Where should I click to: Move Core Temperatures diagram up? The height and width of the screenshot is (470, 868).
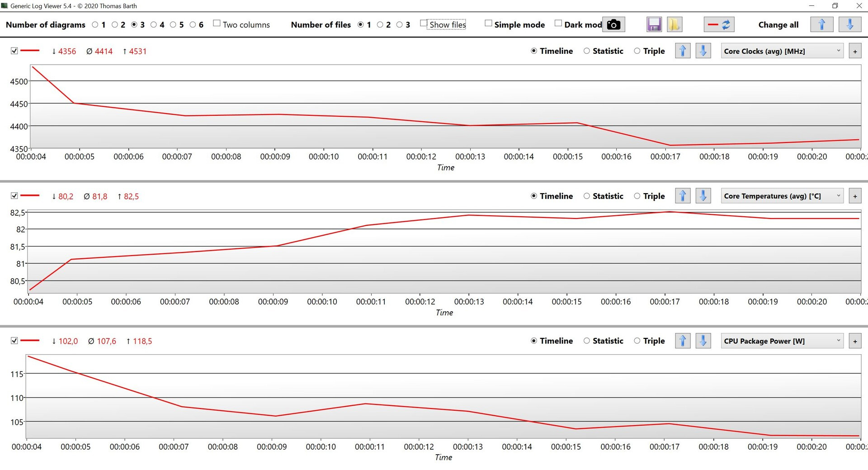tap(683, 196)
